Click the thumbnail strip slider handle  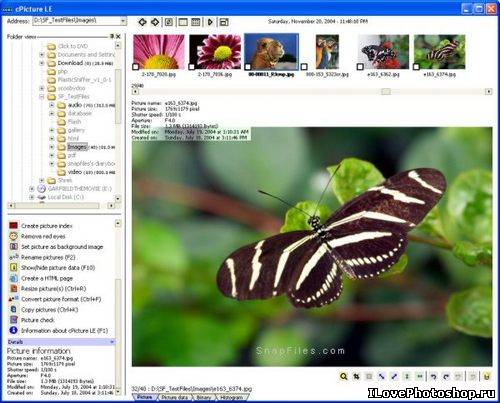point(386,91)
